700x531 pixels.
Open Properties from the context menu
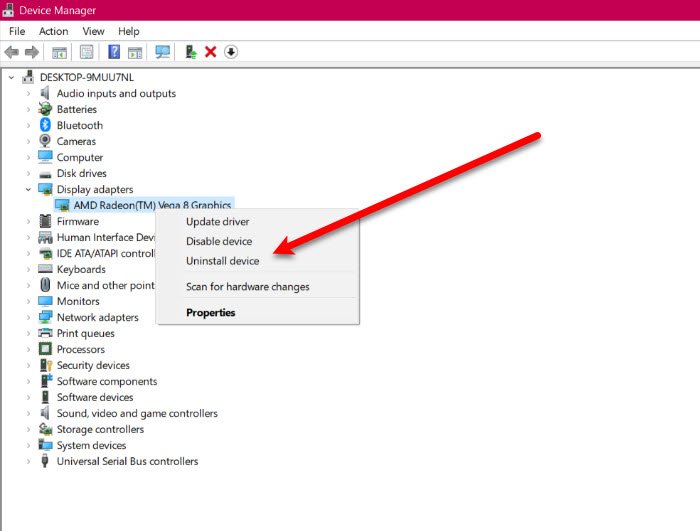210,312
